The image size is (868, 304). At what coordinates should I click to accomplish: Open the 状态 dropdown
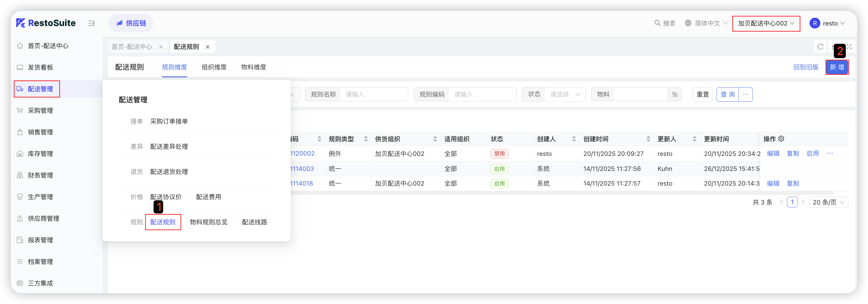[565, 95]
